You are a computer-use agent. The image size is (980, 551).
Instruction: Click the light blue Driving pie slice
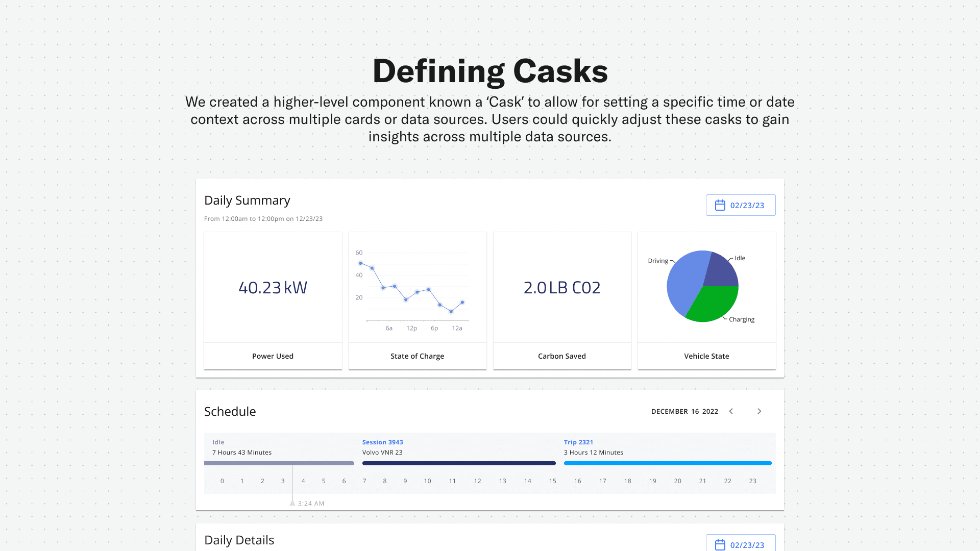click(684, 283)
